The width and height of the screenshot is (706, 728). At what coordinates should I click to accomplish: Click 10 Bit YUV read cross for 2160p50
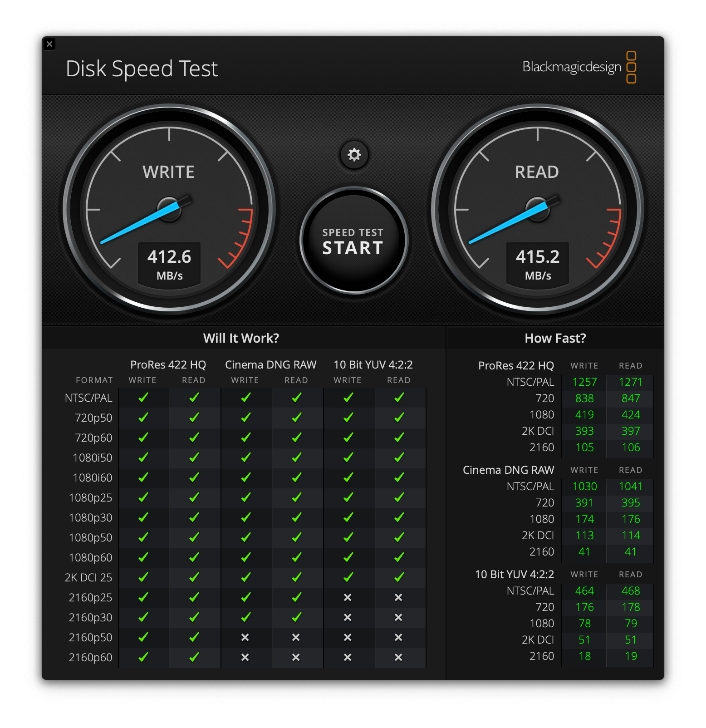tap(398, 637)
